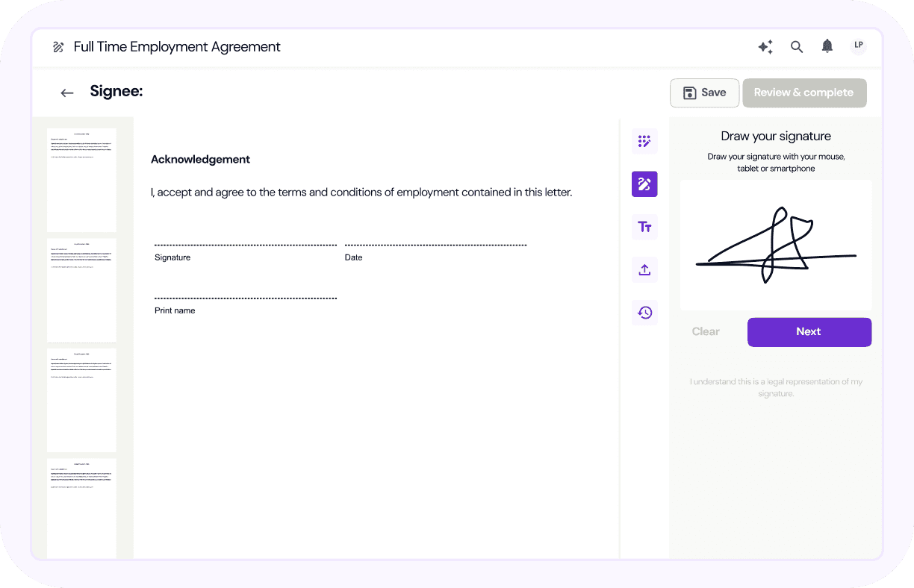Click Clear to erase the signature
Screen dimensions: 914x588
(706, 332)
